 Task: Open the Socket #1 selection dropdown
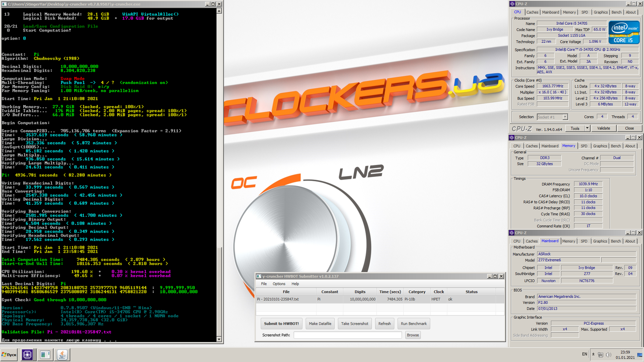click(565, 117)
